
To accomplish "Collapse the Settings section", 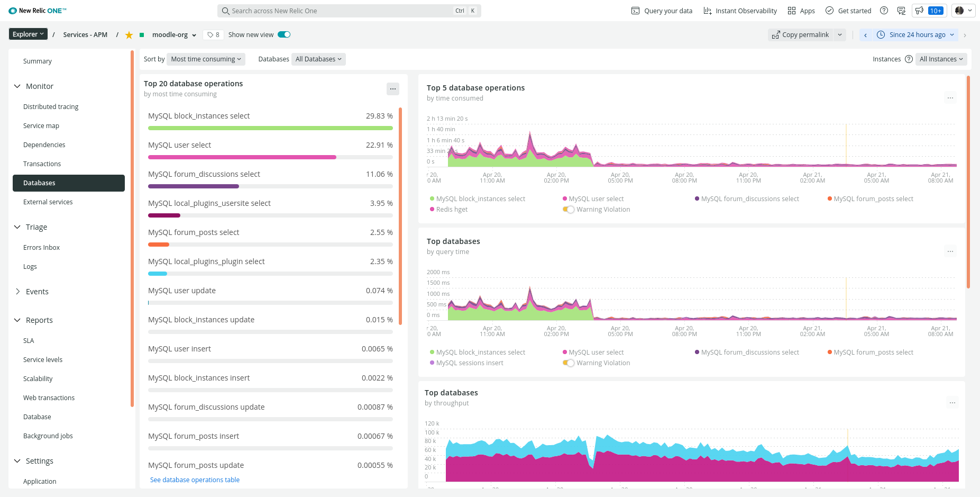I will [x=34, y=461].
